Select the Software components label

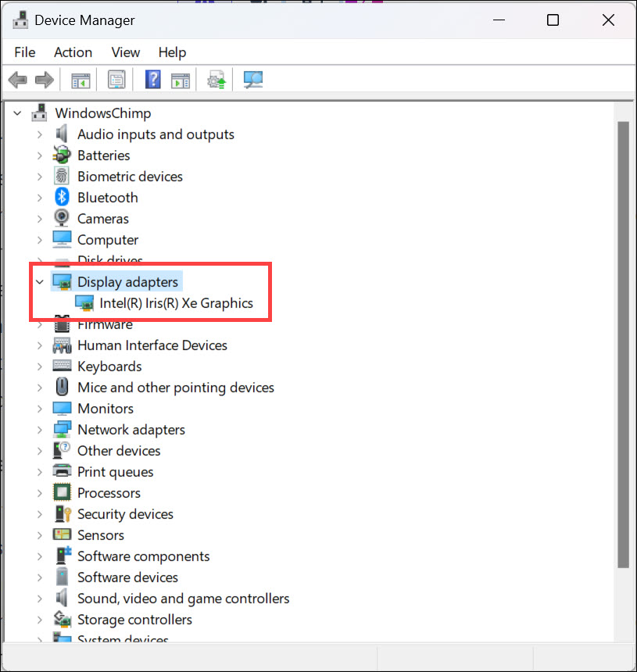click(144, 556)
